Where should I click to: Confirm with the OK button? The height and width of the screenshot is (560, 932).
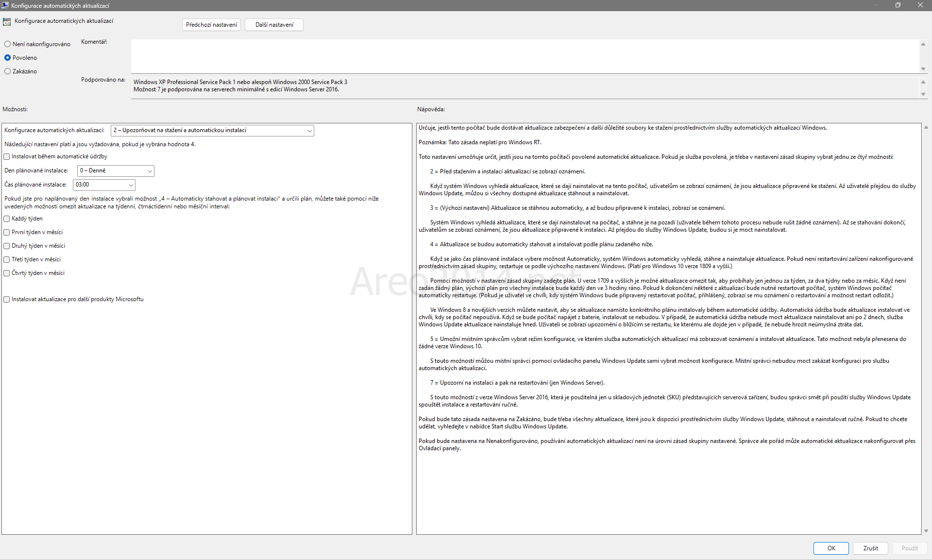click(x=831, y=548)
